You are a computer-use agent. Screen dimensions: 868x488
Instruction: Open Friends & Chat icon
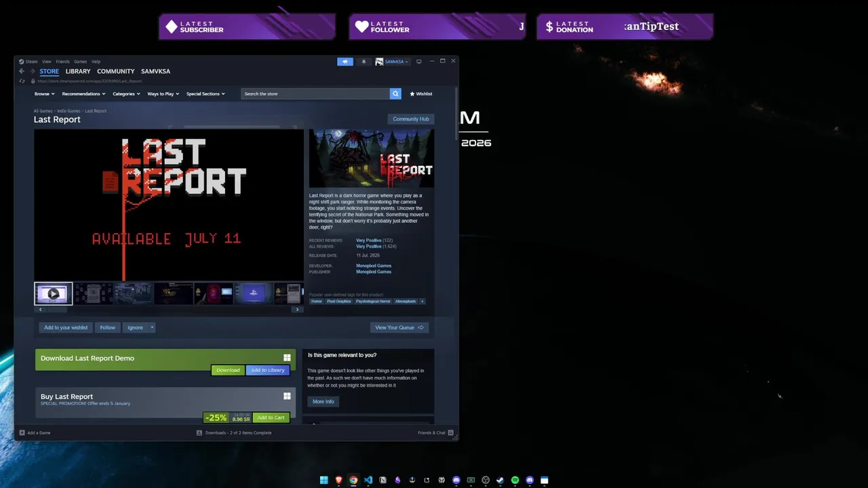(450, 432)
